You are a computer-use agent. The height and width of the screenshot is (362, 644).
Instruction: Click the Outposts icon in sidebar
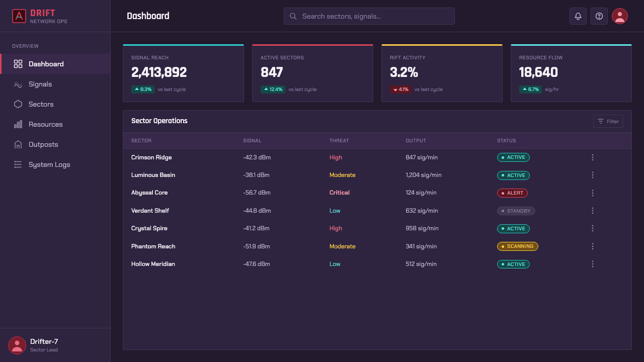18,144
